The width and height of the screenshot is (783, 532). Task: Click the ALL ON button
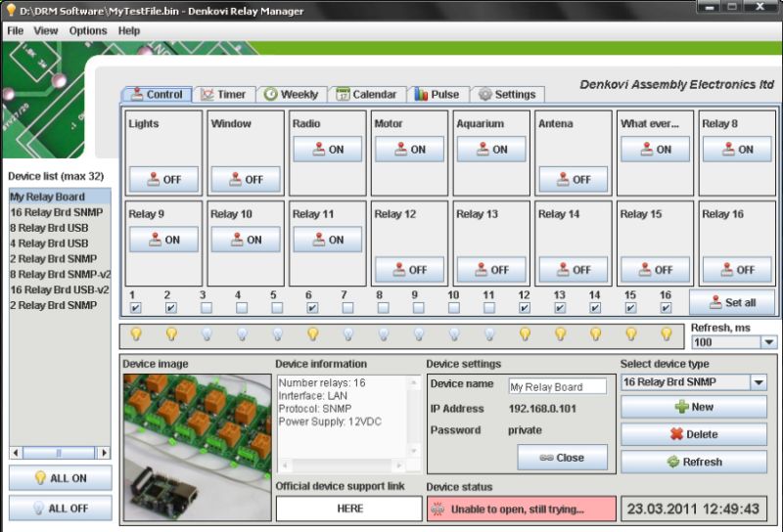61,478
